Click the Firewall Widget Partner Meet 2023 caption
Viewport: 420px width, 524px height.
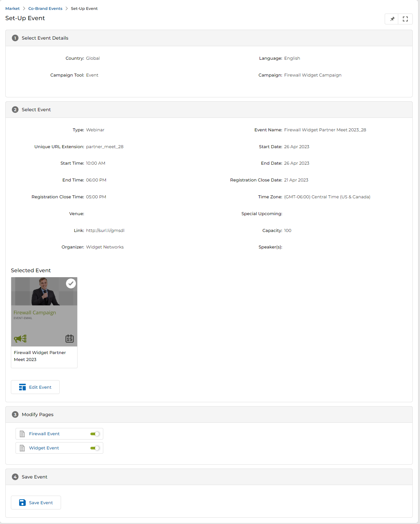pos(40,356)
